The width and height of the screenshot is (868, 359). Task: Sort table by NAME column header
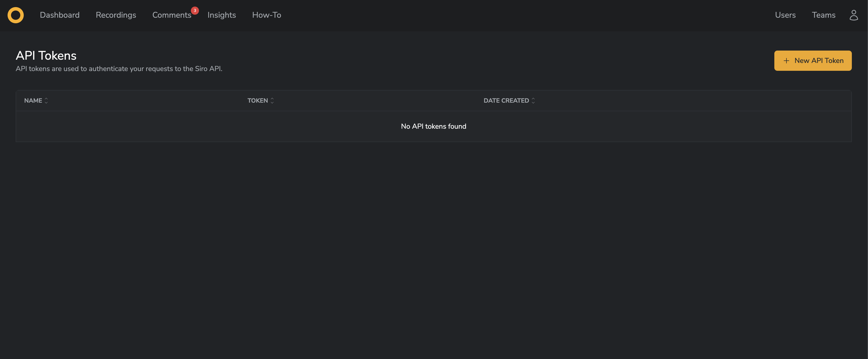coord(33,101)
